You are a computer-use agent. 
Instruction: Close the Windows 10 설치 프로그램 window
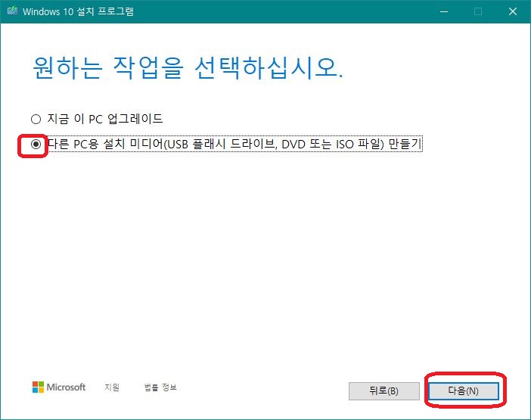tap(513, 11)
